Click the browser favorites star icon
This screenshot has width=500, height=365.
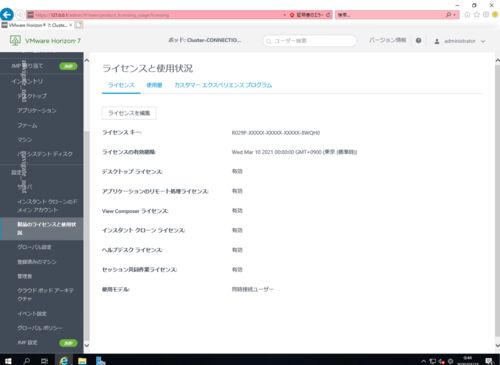click(x=477, y=14)
